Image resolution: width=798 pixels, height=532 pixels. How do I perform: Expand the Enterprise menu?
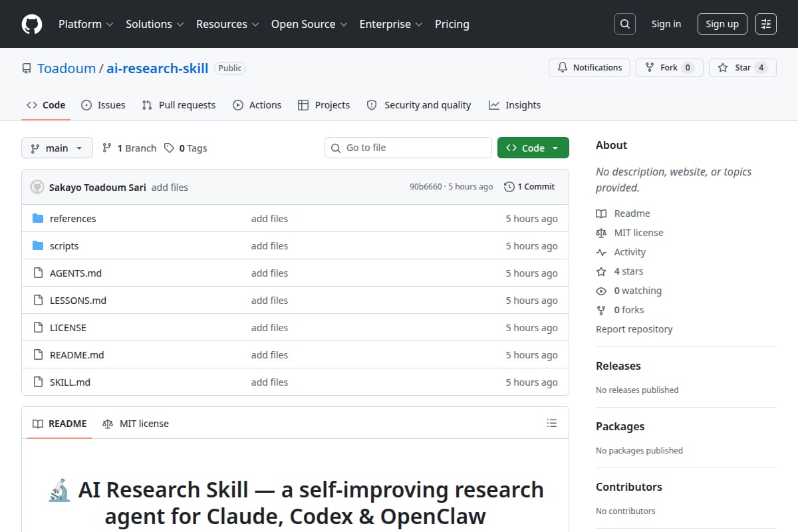pos(391,24)
